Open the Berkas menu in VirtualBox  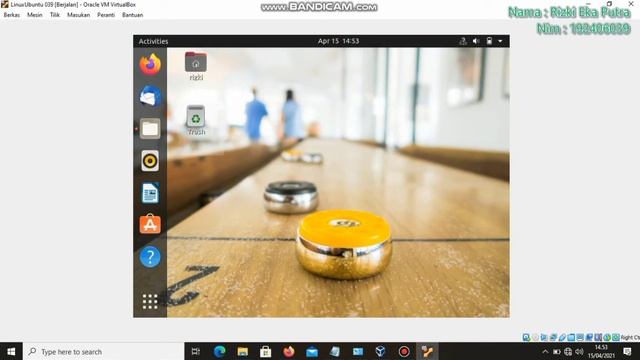click(x=11, y=15)
